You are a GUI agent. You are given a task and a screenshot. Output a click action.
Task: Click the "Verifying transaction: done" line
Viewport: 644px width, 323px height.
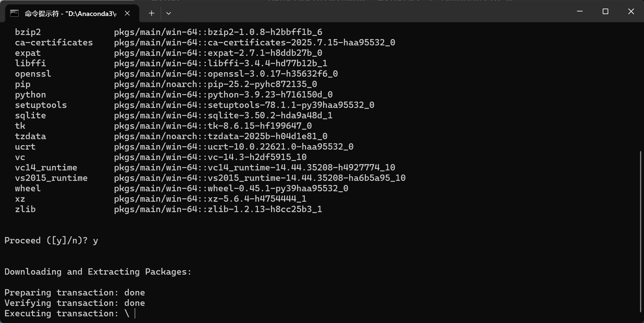[x=74, y=303]
